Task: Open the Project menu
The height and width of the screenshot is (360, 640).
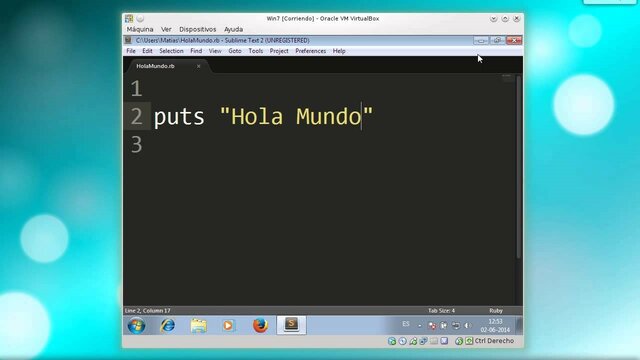Action: point(279,51)
